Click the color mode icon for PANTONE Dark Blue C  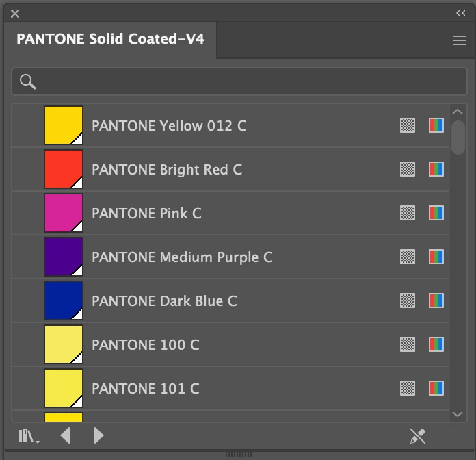pos(436,301)
